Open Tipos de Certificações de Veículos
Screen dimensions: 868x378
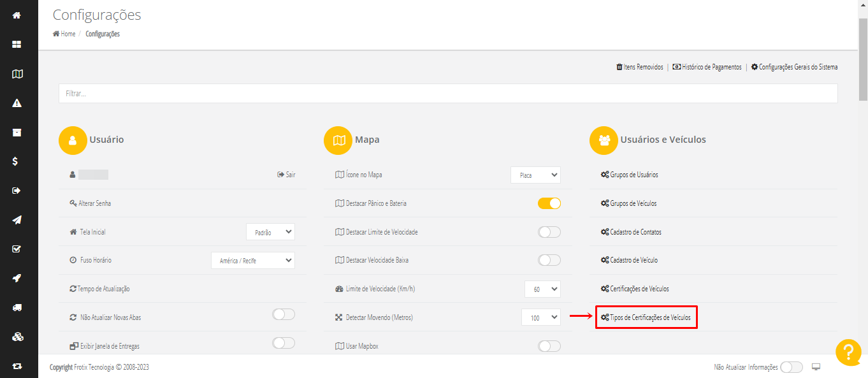pyautogui.click(x=646, y=317)
